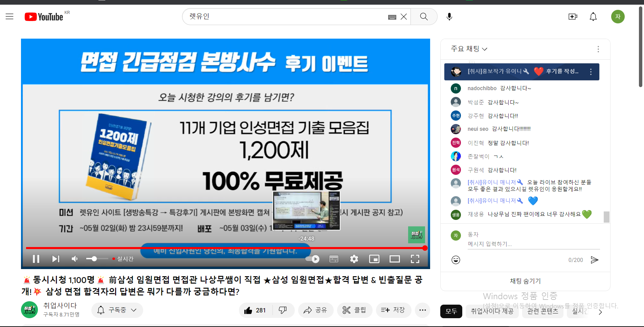Click the 강주현 chat message

[x=503, y=116]
